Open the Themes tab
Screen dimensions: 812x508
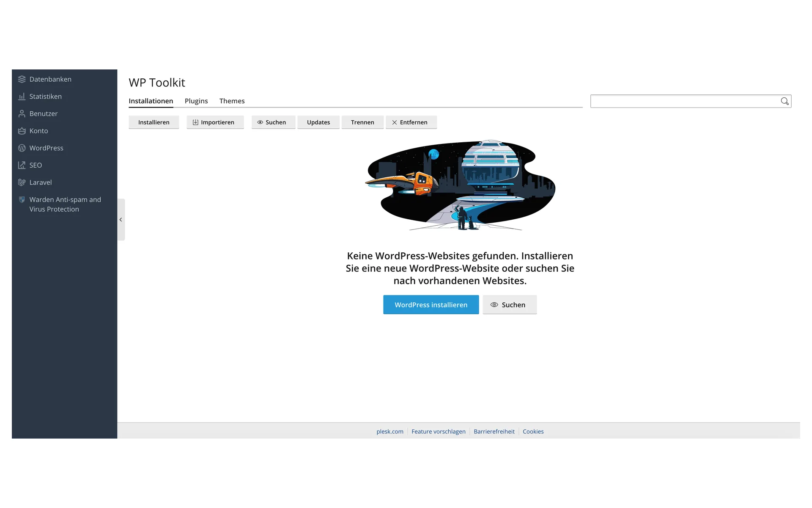tap(232, 101)
